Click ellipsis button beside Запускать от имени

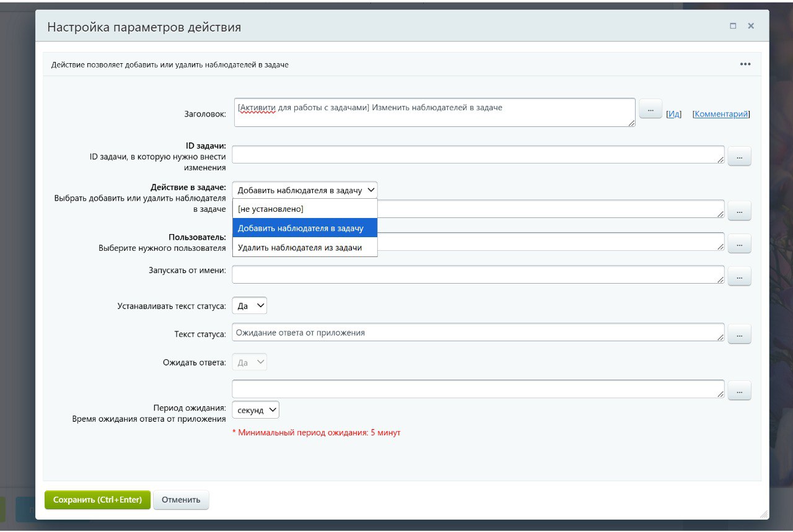739,276
